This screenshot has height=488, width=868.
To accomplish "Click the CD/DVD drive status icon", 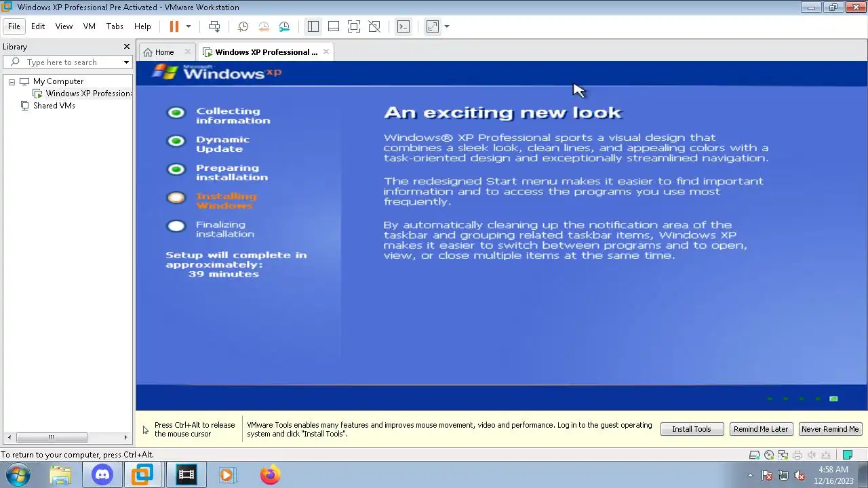I will coord(769,455).
